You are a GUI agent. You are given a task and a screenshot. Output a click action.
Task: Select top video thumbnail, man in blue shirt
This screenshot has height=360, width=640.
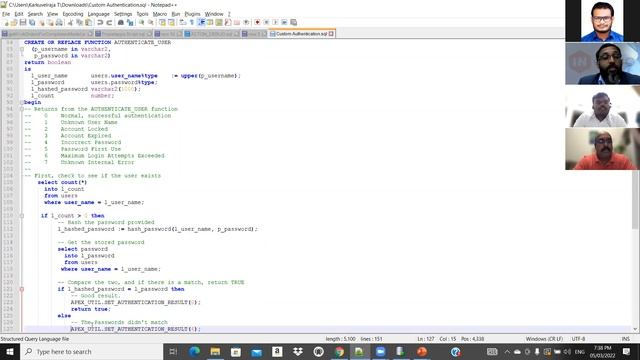pos(602,21)
